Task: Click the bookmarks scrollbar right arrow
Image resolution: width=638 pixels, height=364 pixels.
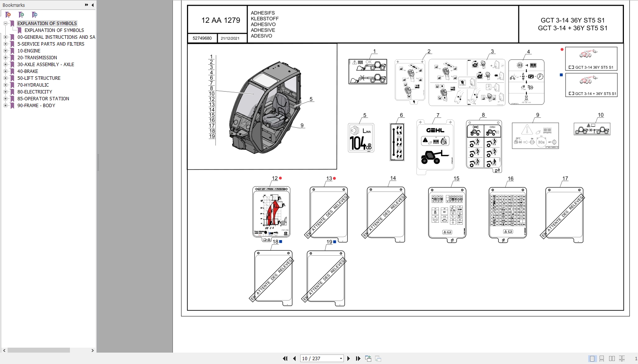Action: point(92,350)
